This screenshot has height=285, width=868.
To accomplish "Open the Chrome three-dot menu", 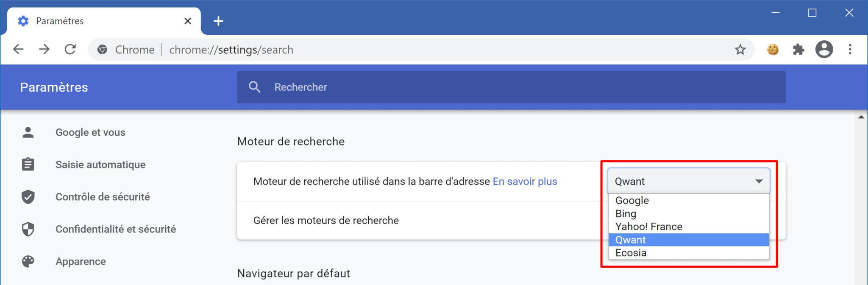I will pyautogui.click(x=849, y=50).
